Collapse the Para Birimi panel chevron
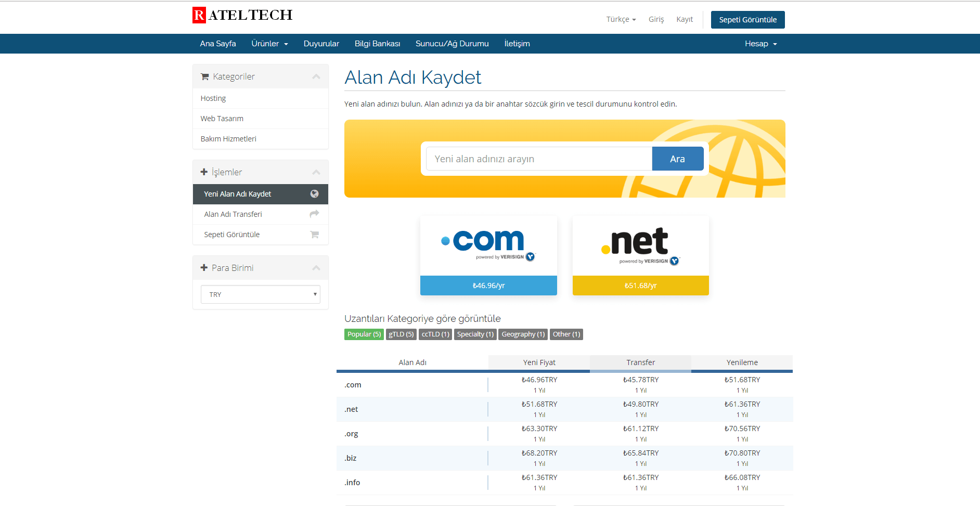The height and width of the screenshot is (506, 980). (x=316, y=268)
